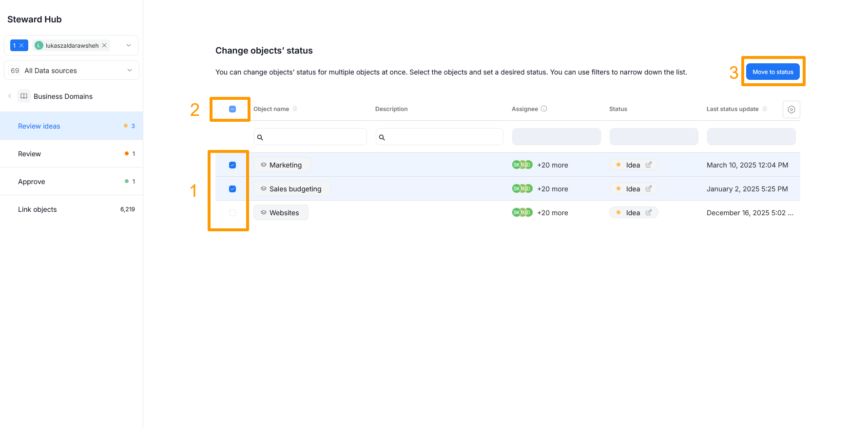Uncheck the Marketing row checkbox
Viewport: 868px width, 428px height.
[x=232, y=165]
